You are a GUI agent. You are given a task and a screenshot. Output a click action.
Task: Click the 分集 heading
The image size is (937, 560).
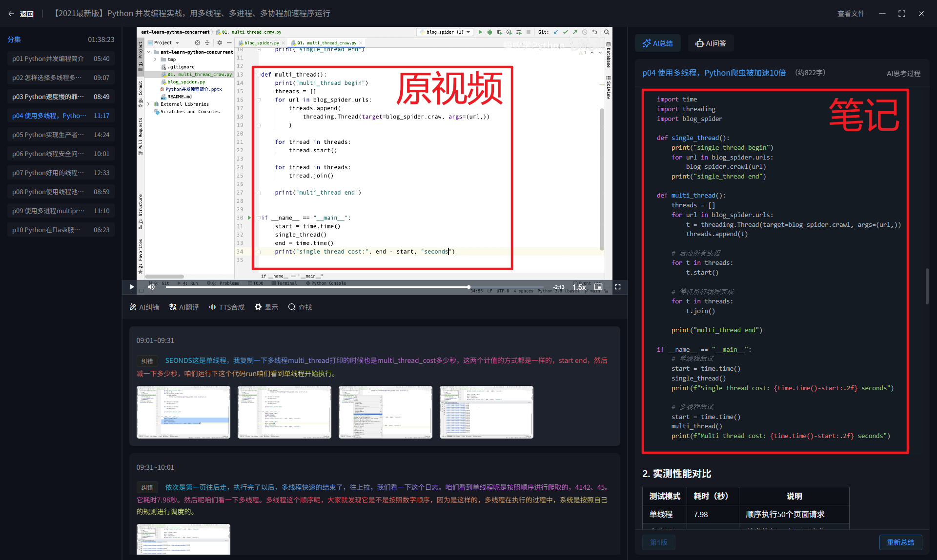coord(14,40)
